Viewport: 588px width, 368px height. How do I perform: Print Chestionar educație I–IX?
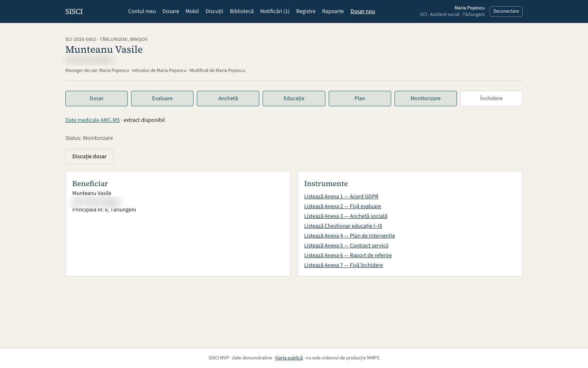coord(343,226)
